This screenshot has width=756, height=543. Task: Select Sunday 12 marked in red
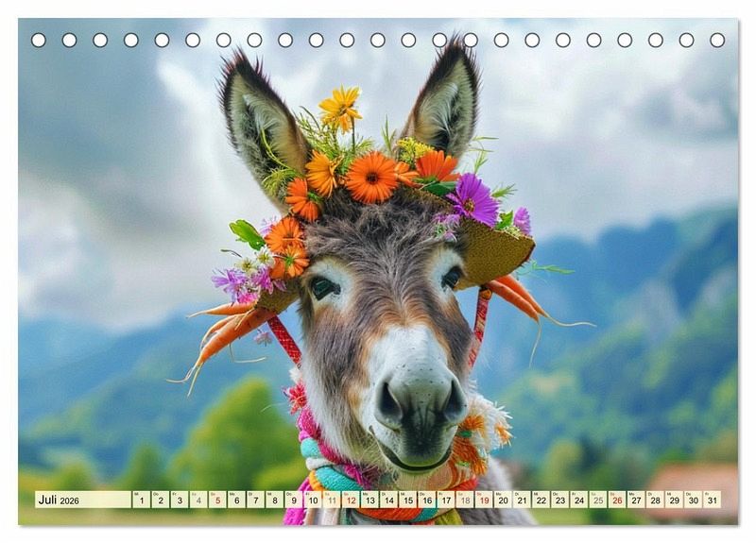(351, 500)
